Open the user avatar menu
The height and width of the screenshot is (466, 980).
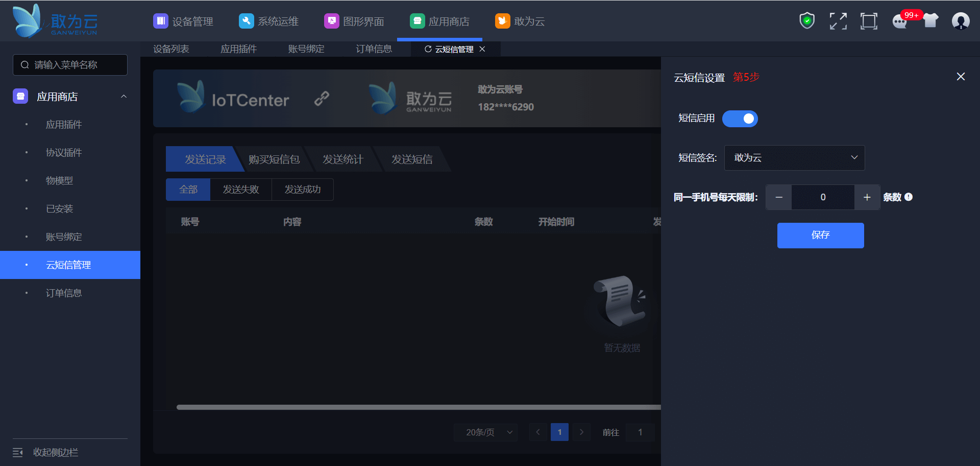[x=961, y=21]
